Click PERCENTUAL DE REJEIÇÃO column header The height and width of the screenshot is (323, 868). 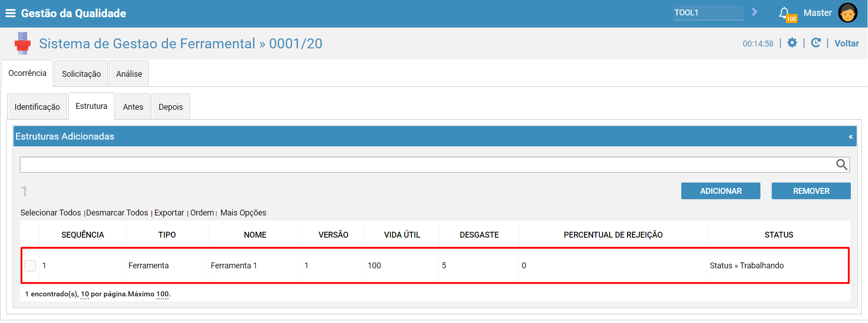tap(613, 235)
